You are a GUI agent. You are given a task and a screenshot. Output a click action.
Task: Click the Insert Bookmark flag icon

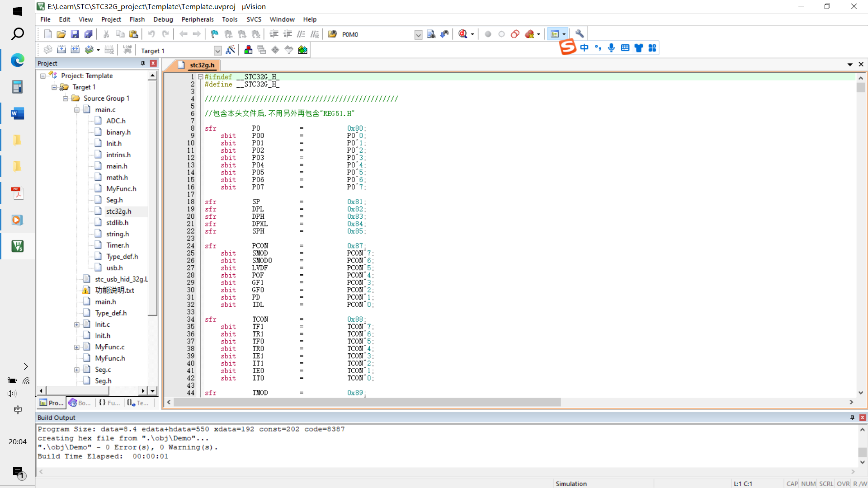pyautogui.click(x=214, y=34)
